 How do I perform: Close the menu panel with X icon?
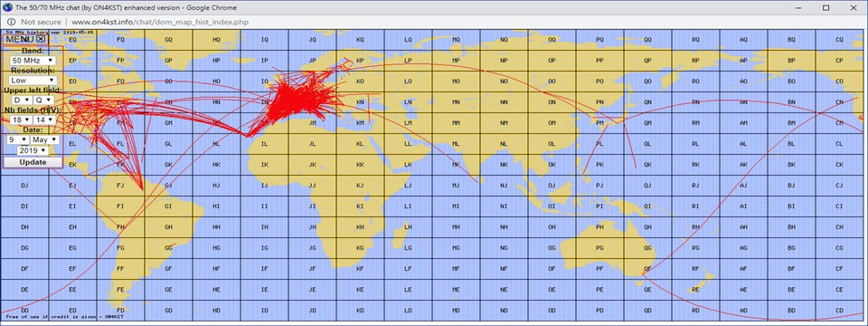point(41,39)
